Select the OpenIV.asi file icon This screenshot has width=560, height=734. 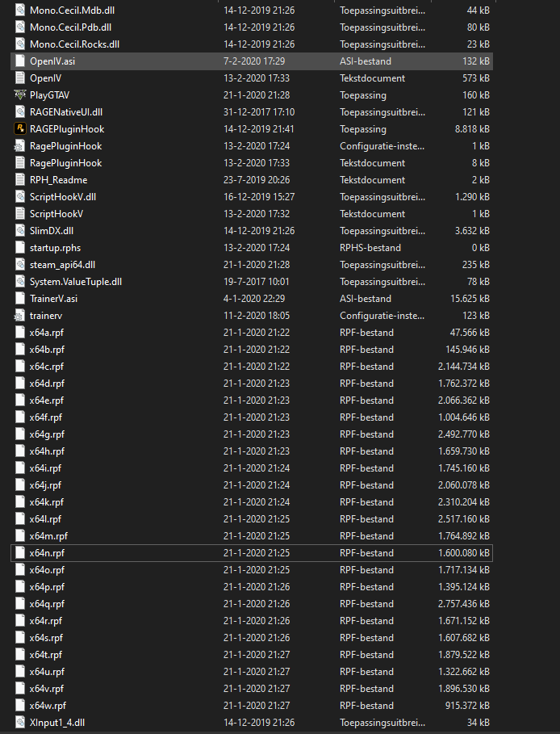coord(19,61)
